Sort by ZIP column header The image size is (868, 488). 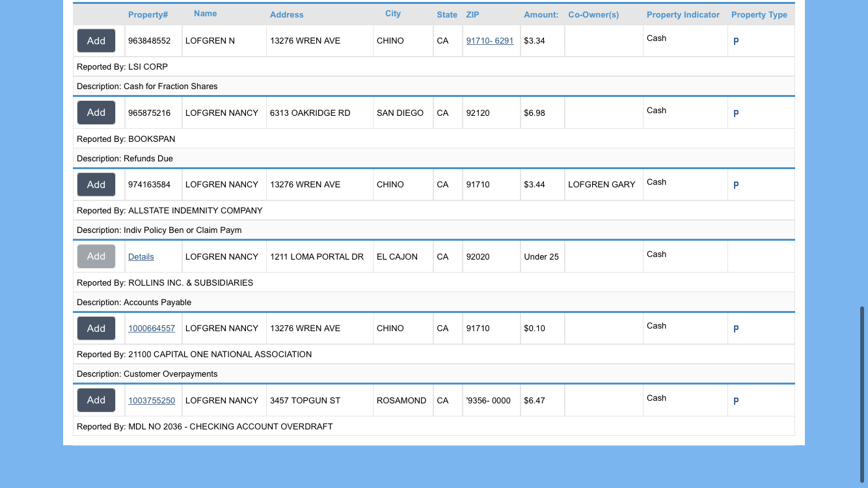[472, 14]
